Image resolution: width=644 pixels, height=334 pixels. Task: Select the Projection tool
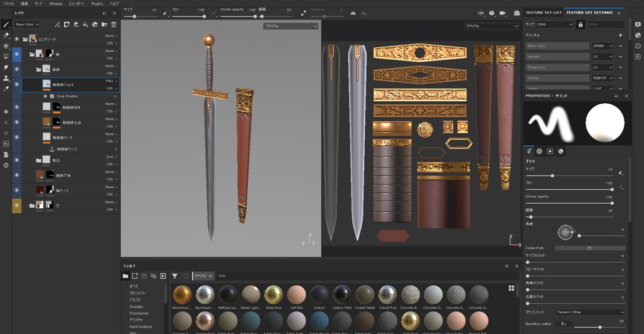[6, 46]
